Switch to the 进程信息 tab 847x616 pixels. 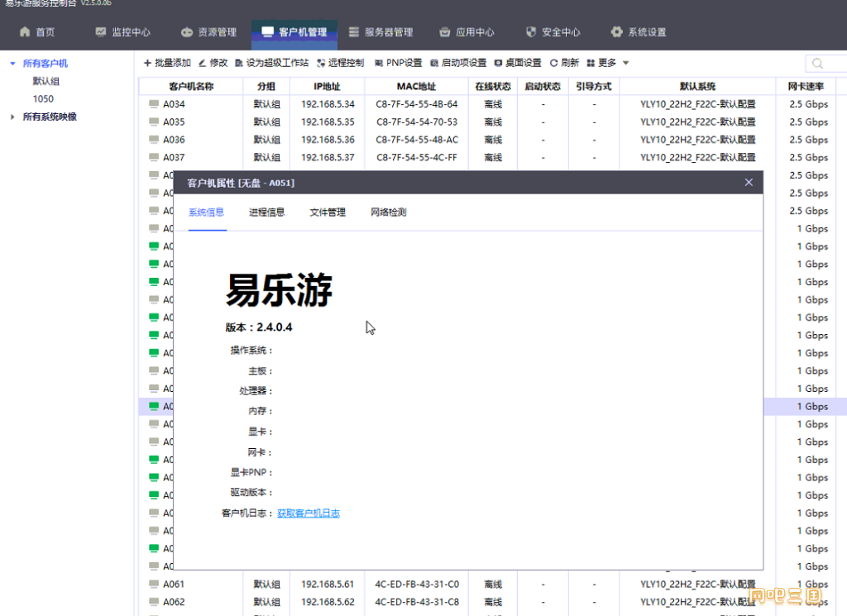(x=267, y=212)
